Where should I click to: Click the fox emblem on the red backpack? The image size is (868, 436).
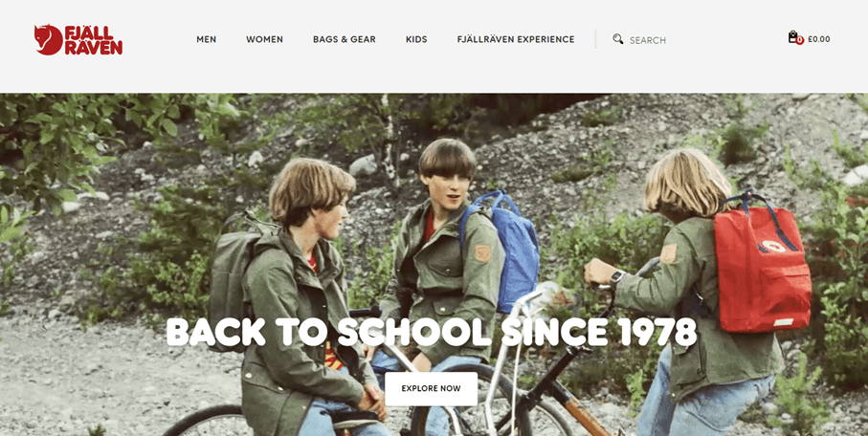click(773, 246)
